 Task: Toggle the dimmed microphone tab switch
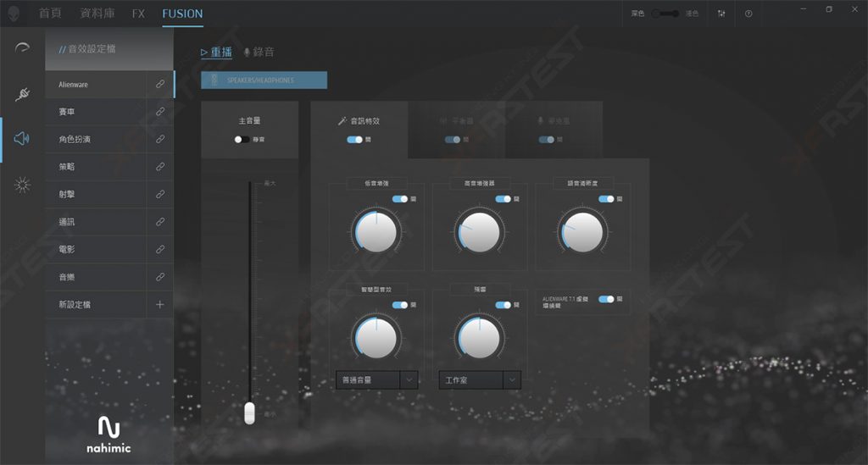(x=547, y=140)
